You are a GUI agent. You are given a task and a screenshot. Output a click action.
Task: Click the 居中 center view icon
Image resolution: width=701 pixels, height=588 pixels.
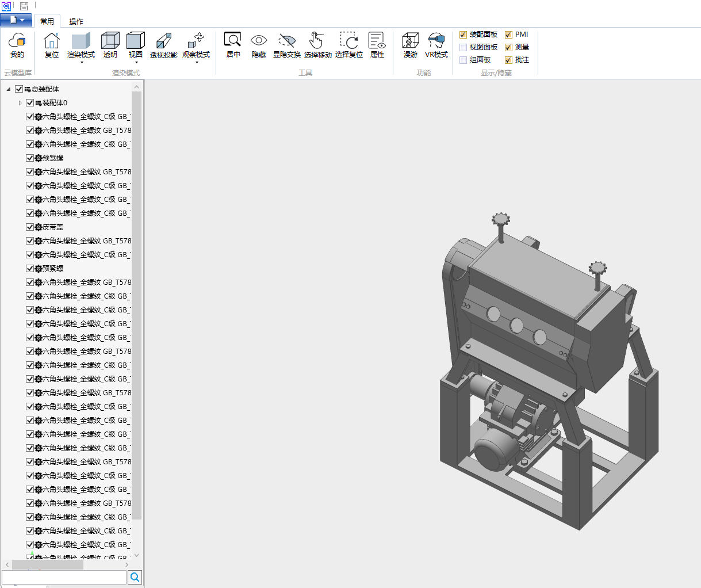coord(233,45)
